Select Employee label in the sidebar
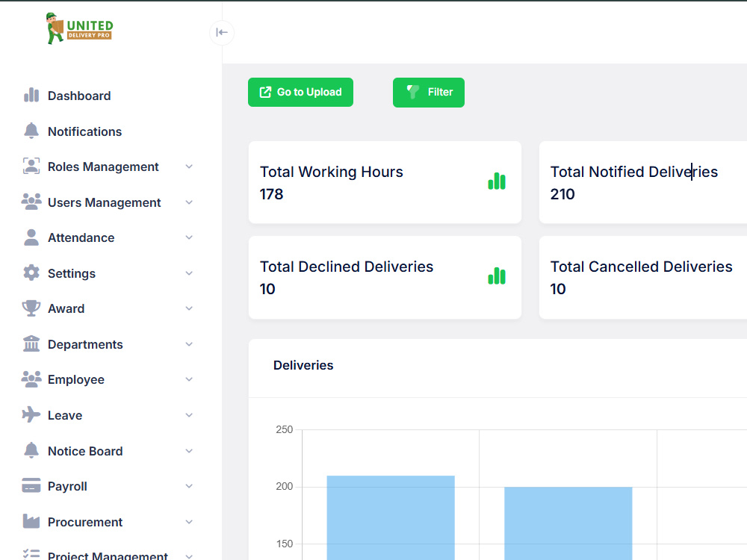 [75, 379]
